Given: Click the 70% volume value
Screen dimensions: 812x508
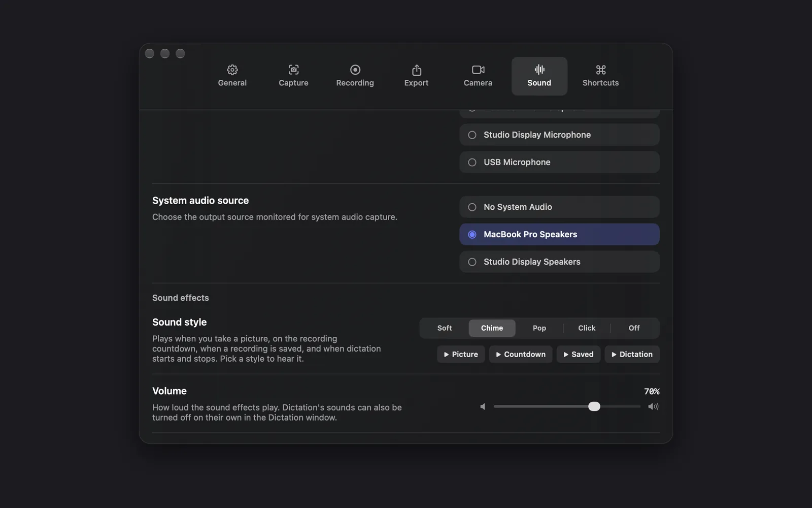Looking at the screenshot, I should (x=652, y=391).
